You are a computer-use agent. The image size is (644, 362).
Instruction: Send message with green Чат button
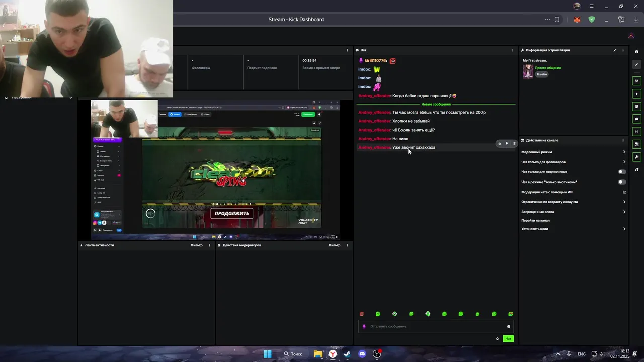pos(508,339)
